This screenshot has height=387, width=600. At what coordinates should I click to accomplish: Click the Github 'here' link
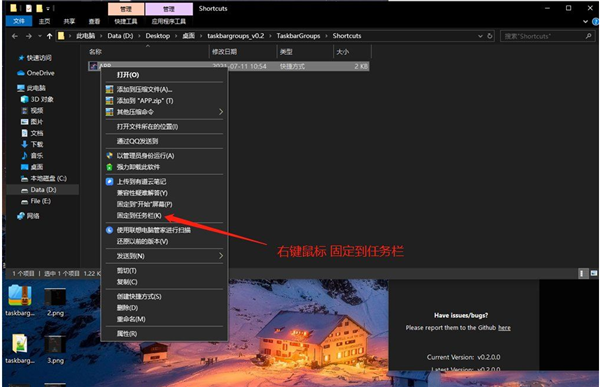pos(504,328)
